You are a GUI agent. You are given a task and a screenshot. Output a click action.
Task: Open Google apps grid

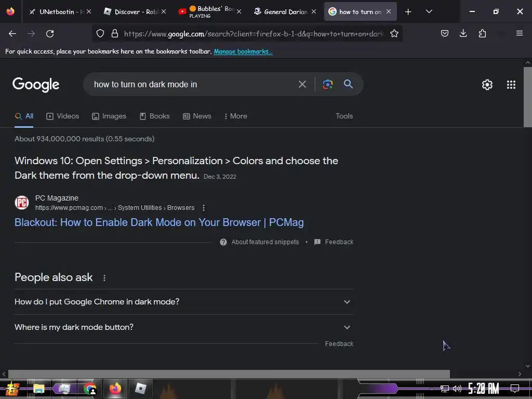(511, 85)
